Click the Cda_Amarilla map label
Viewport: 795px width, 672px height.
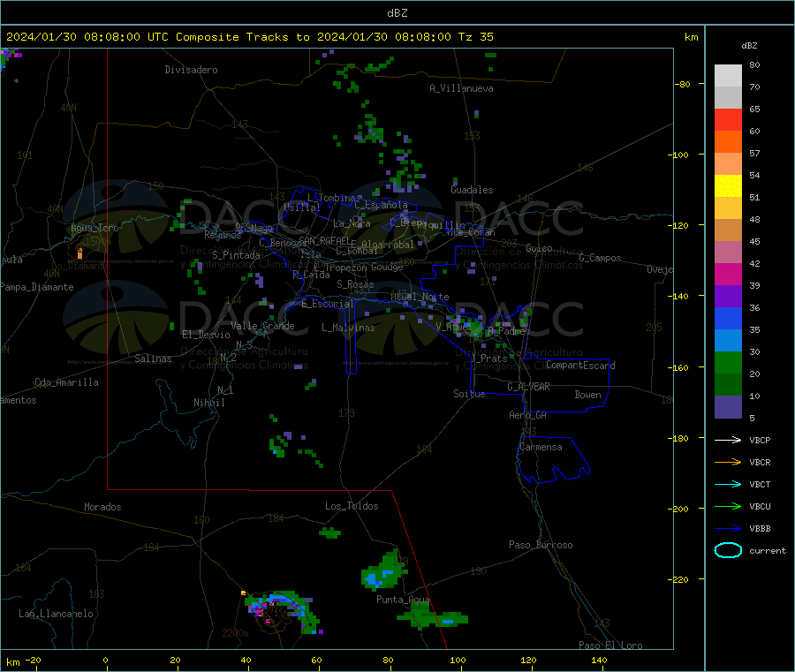[x=66, y=382]
